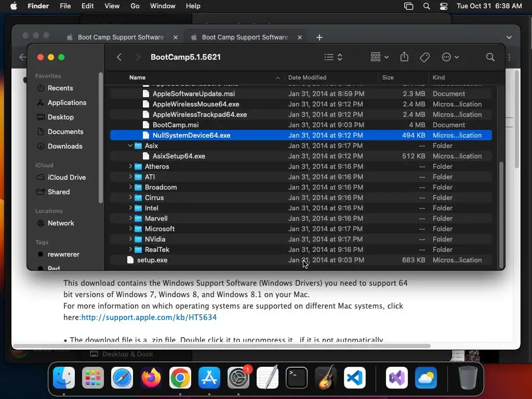Select NullSystemDevice64.exe row
This screenshot has height=399, width=532.
tap(301, 136)
